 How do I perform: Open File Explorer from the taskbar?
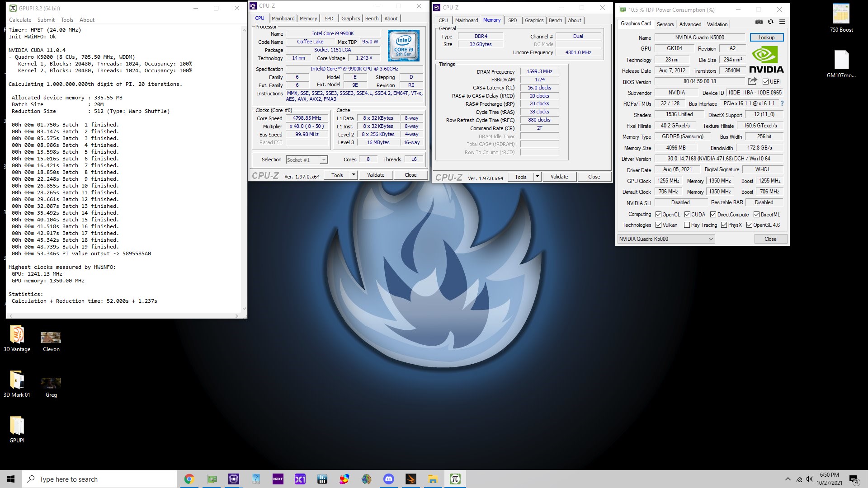click(433, 479)
